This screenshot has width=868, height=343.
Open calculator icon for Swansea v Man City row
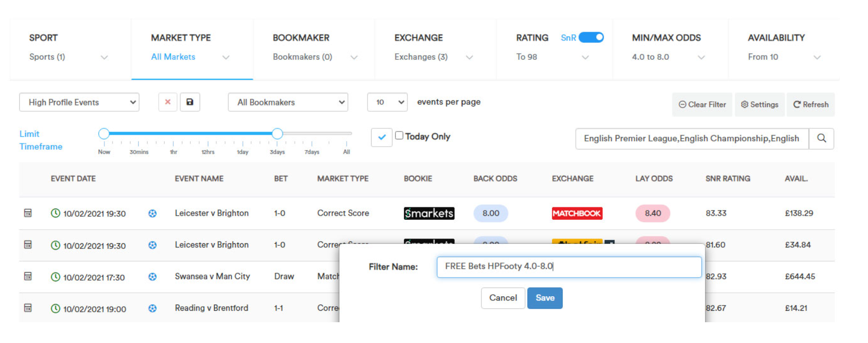click(x=28, y=276)
